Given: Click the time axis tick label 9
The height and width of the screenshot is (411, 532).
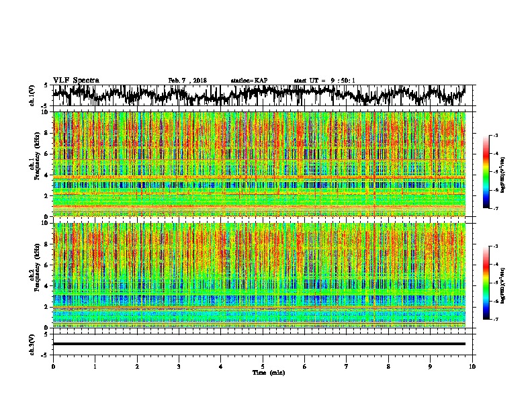Looking at the screenshot, I should (x=430, y=367).
